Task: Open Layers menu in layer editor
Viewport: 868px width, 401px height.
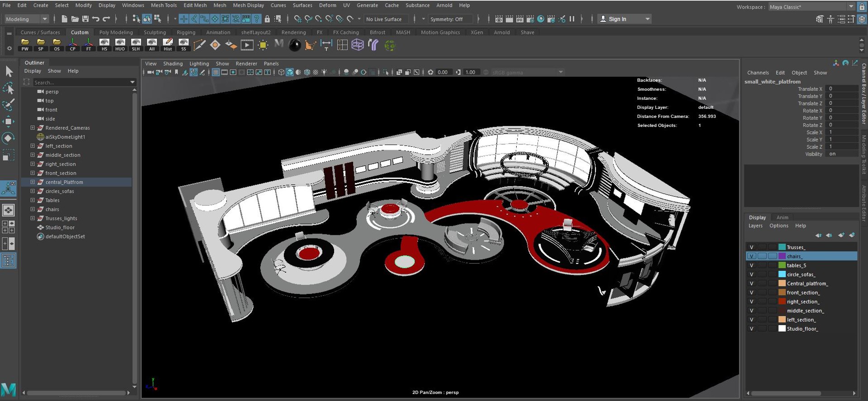Action: 755,226
